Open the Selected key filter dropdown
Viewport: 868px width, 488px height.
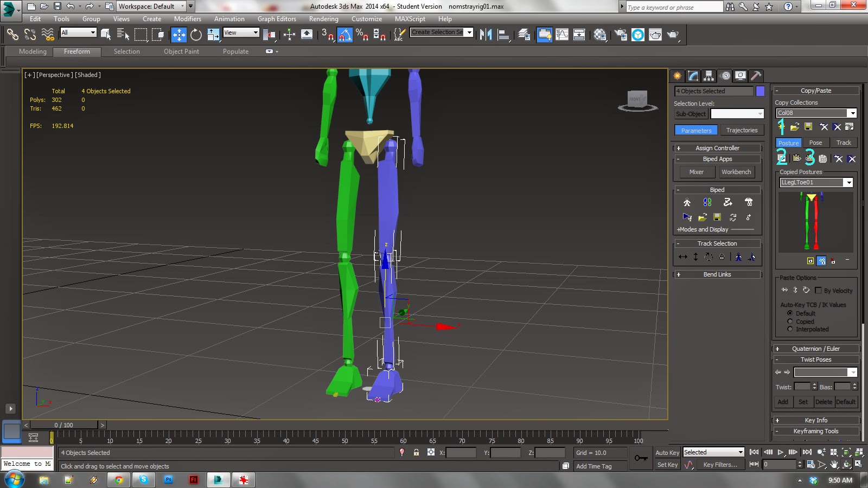click(x=713, y=452)
